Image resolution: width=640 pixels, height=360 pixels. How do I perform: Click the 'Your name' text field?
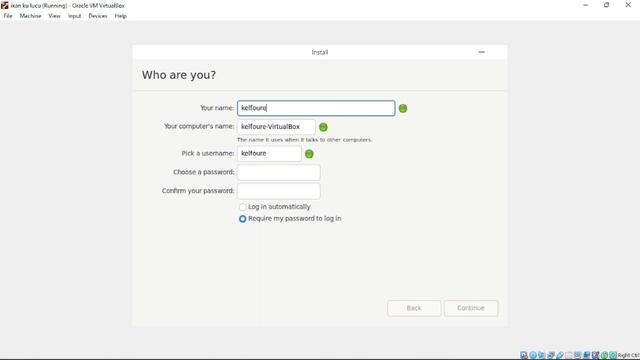316,108
